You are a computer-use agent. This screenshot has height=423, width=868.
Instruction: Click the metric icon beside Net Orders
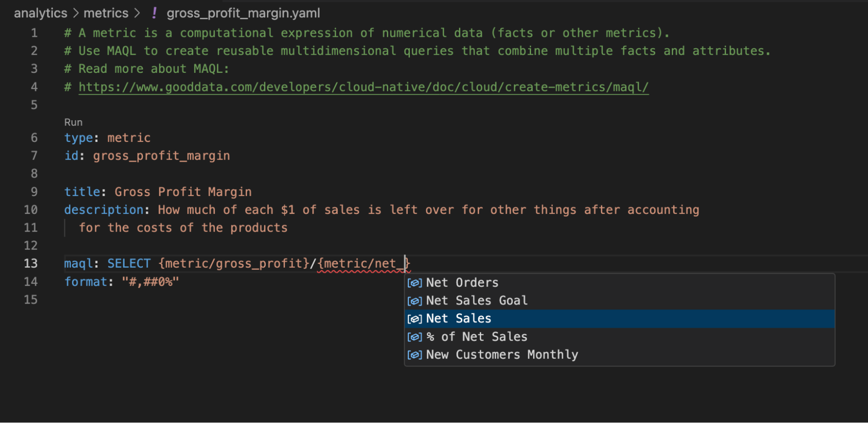click(415, 282)
